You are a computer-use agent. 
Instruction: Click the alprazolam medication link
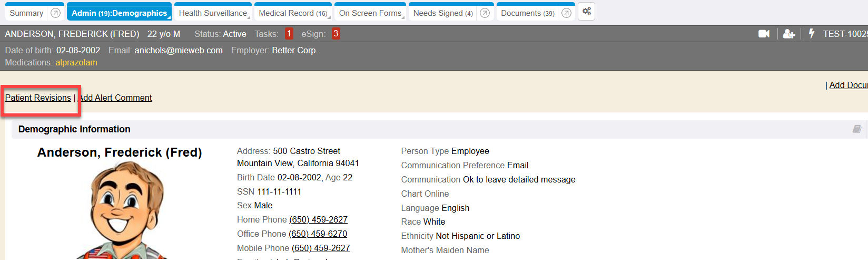point(76,62)
